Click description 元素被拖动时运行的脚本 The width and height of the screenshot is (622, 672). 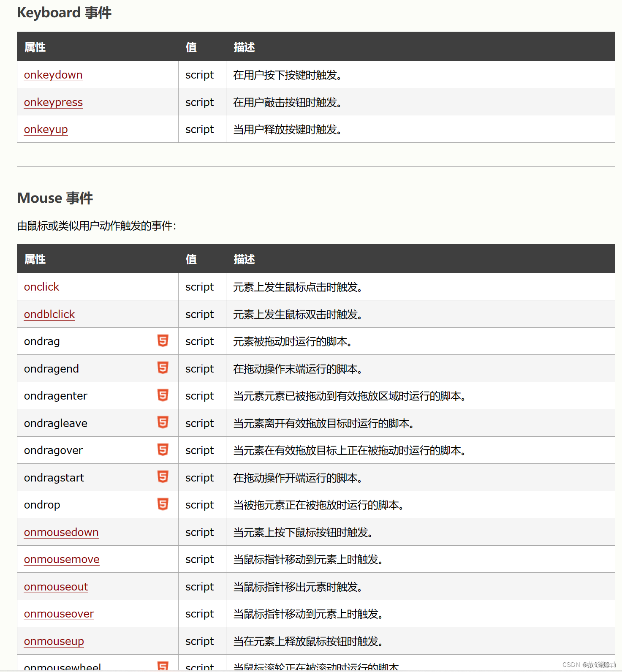click(293, 341)
